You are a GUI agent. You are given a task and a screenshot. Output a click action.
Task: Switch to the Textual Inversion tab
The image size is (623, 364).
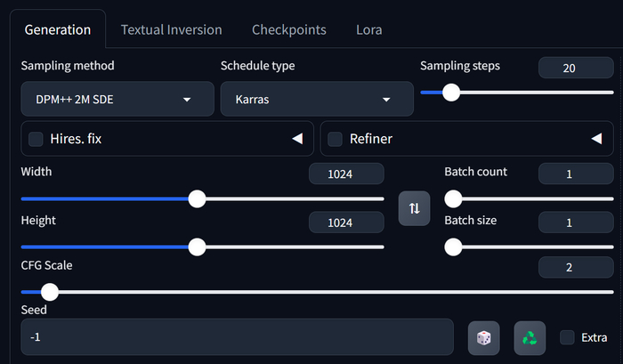point(171,29)
